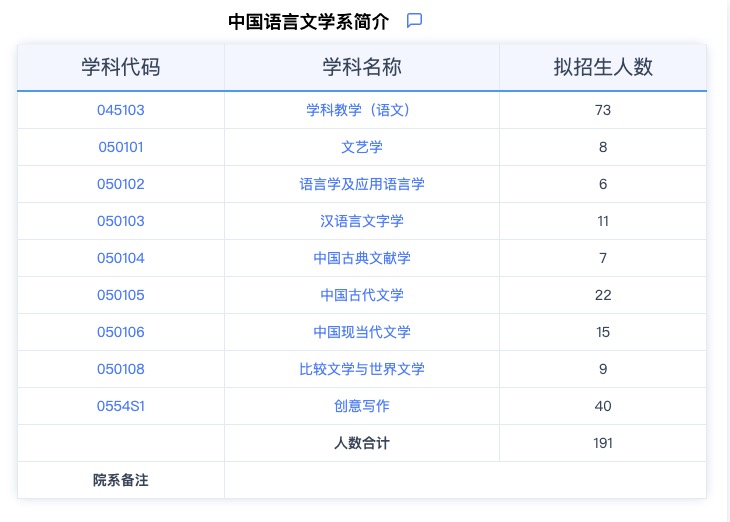730x522 pixels.
Task: Select subject code 050108
Action: click(121, 369)
